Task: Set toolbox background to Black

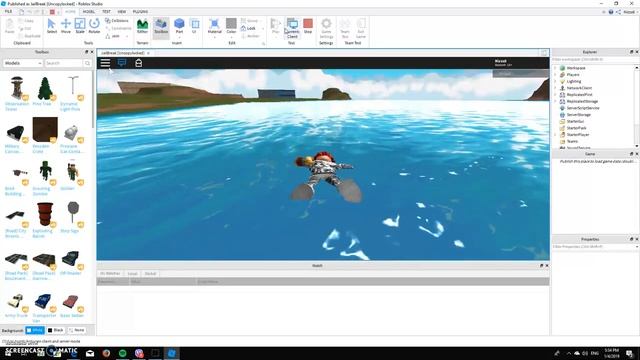Action: pyautogui.click(x=56, y=330)
